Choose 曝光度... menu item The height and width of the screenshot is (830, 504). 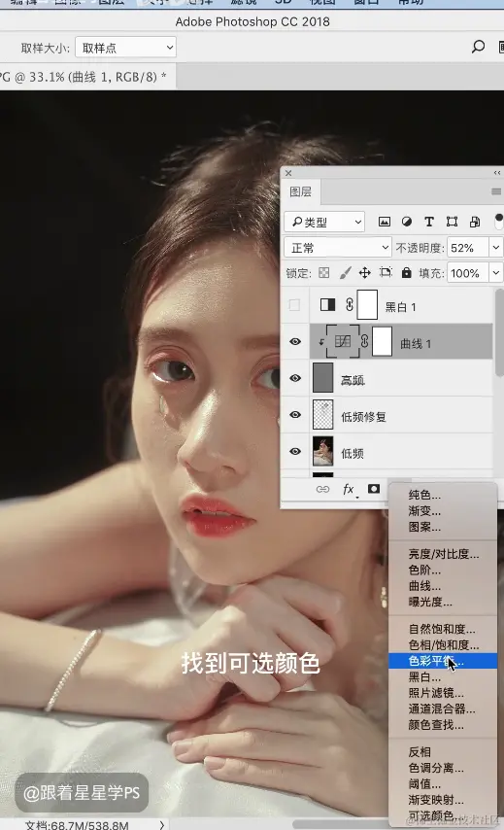point(443,602)
